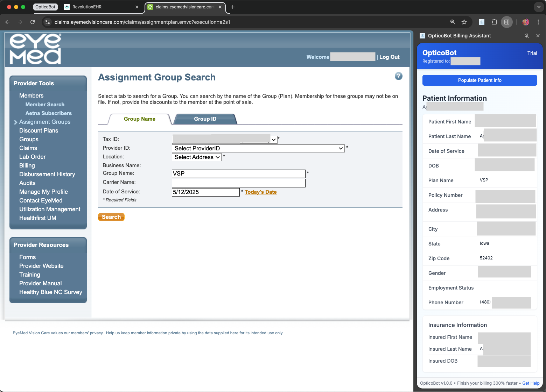Viewport: 546px width, 392px height.
Task: Click the EyeMed logo
Action: [34, 49]
